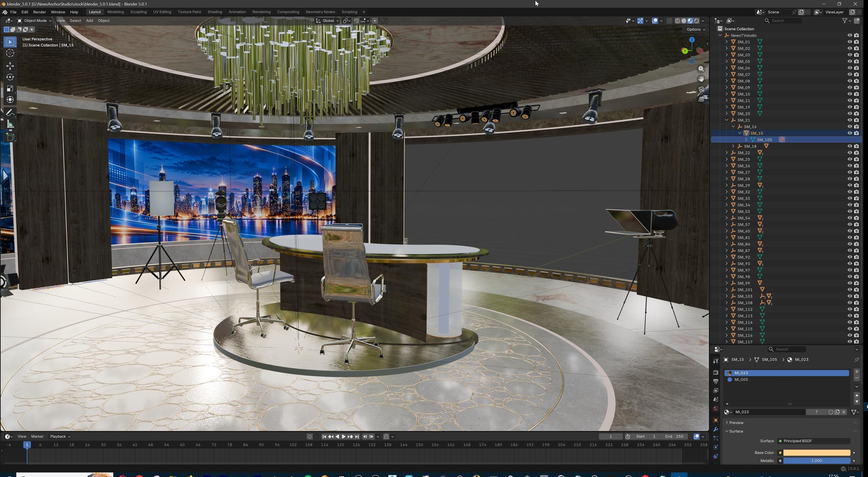This screenshot has height=477, width=868.
Task: Click the Base Color swatch
Action: pyautogui.click(x=816, y=453)
